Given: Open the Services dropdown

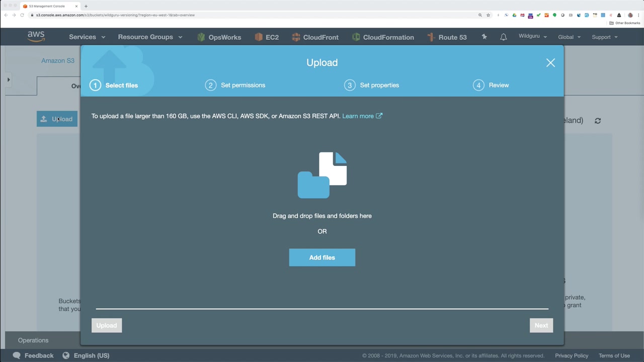Looking at the screenshot, I should [x=87, y=37].
